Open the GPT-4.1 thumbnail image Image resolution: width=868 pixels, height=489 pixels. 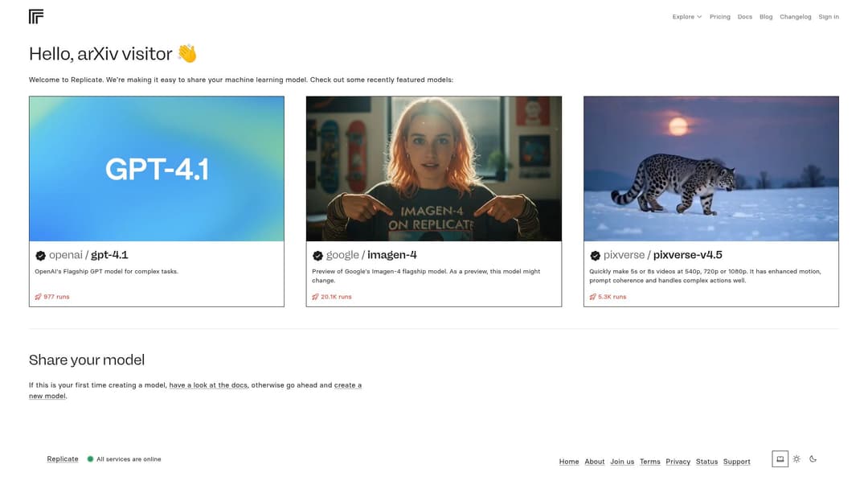coord(157,168)
